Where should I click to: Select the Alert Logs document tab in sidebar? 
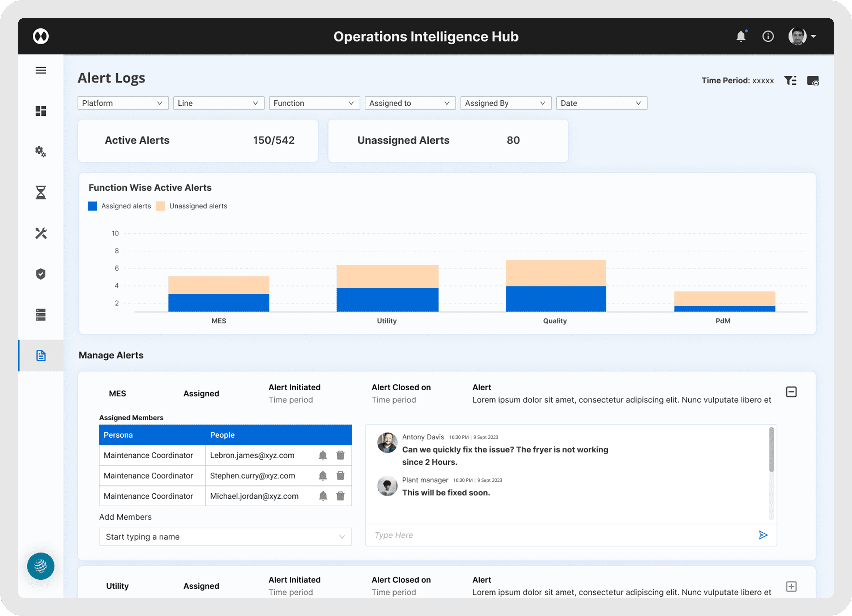tap(41, 355)
